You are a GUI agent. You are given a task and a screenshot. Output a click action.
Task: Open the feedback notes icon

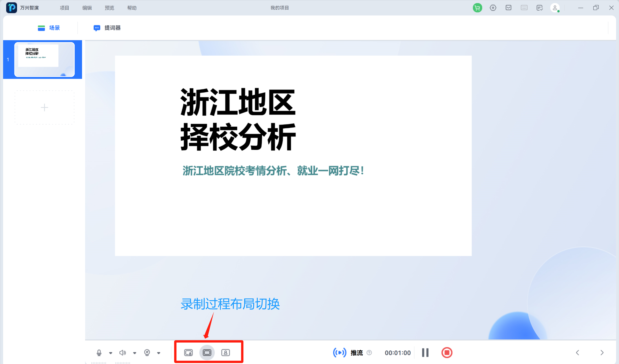coord(539,8)
